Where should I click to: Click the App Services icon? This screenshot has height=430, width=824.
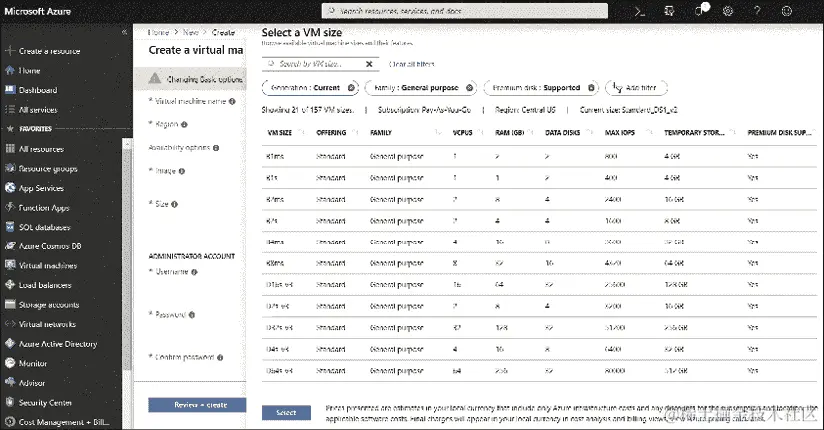pos(9,188)
